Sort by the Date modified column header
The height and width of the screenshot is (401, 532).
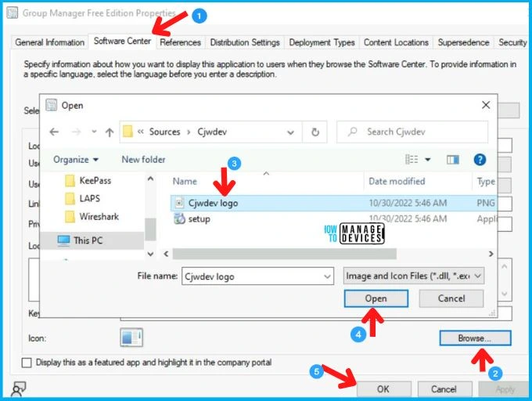(397, 182)
